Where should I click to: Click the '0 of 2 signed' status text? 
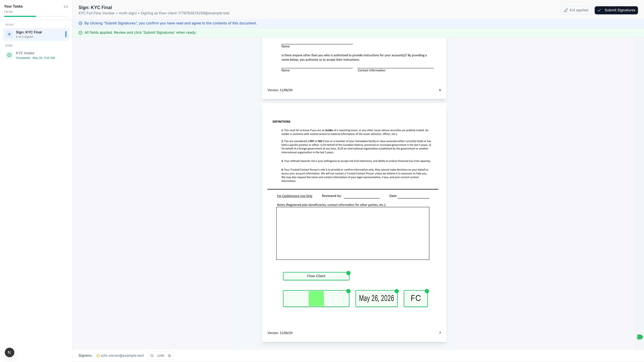pyautogui.click(x=24, y=37)
